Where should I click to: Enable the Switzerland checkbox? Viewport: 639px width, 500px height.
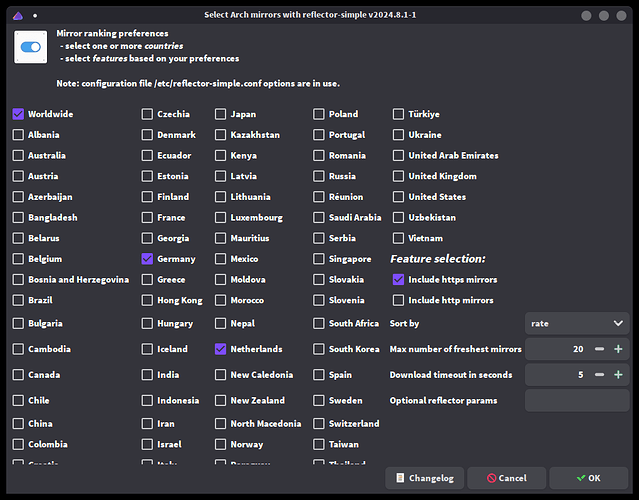[x=319, y=424]
